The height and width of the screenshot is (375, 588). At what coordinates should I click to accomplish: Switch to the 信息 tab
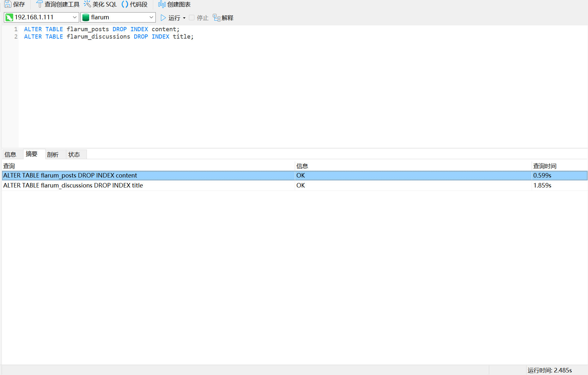click(x=10, y=154)
